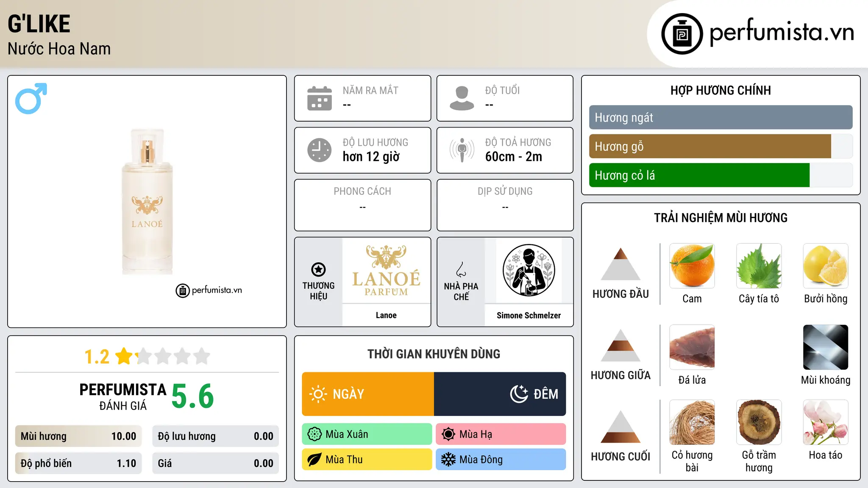This screenshot has height=488, width=868.
Task: Click the G'LIKE product title
Action: pyautogui.click(x=39, y=24)
